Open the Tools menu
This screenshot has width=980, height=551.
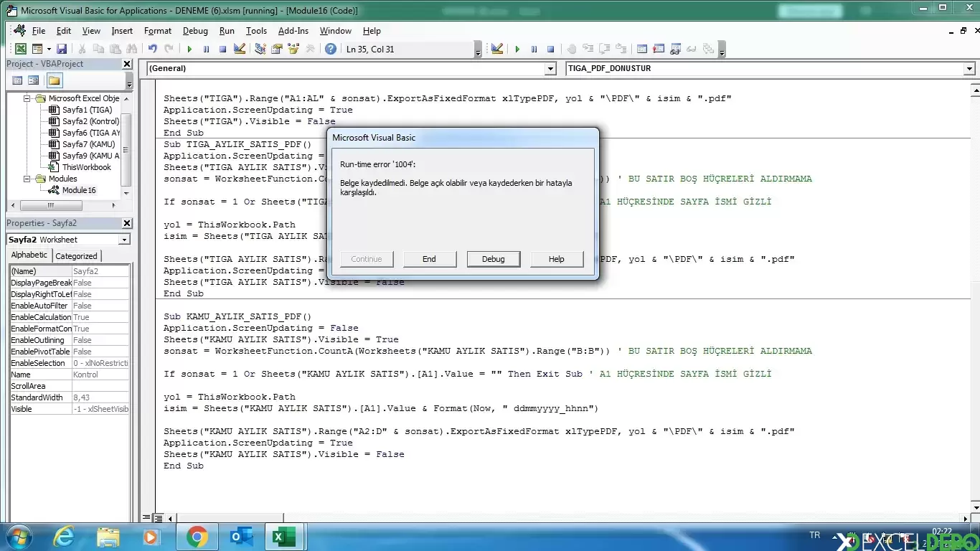click(256, 31)
